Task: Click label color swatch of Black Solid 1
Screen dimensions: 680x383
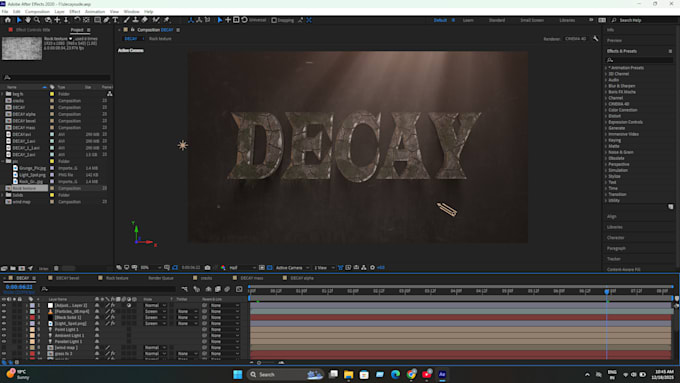Action: (33, 318)
